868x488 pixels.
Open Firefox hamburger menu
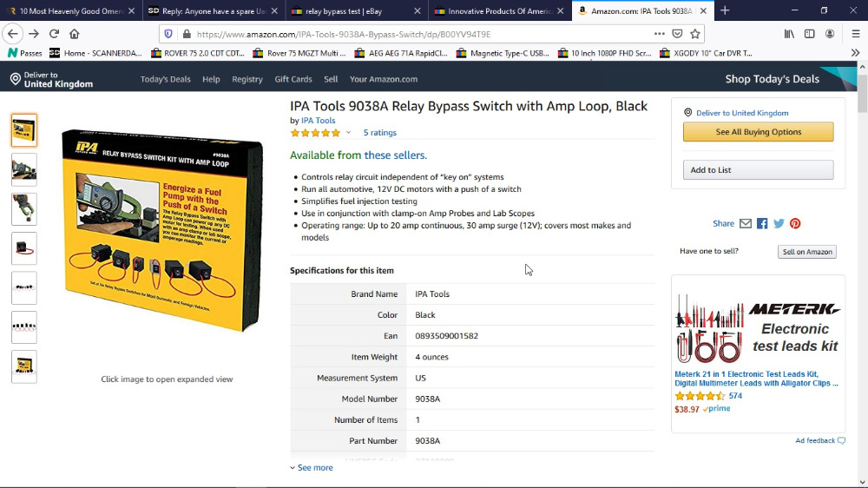click(x=855, y=34)
